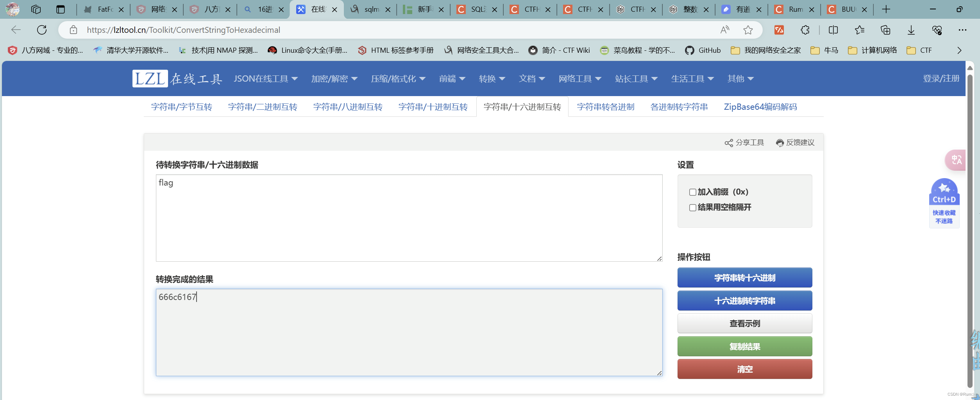Open the GitHub bookmark
The image size is (980, 400).
pyautogui.click(x=703, y=50)
